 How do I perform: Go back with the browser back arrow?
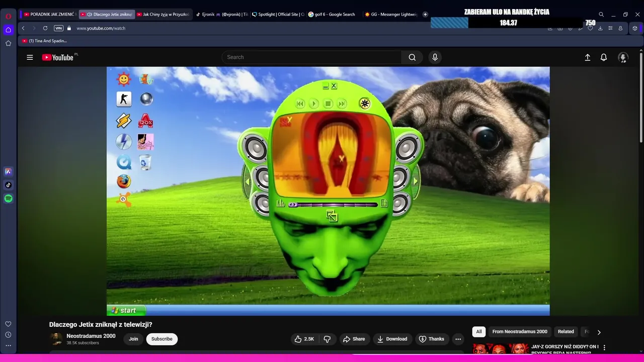click(x=23, y=28)
